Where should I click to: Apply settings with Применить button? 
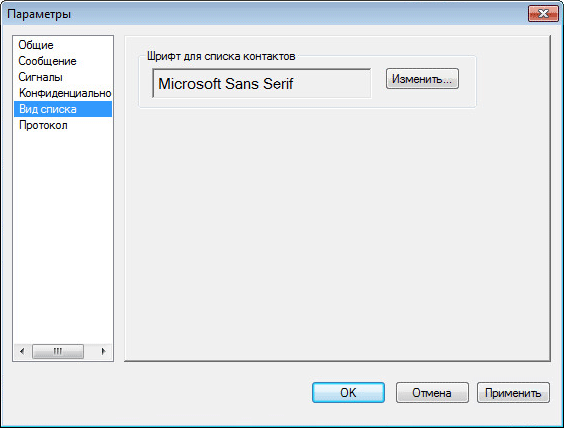(x=513, y=393)
